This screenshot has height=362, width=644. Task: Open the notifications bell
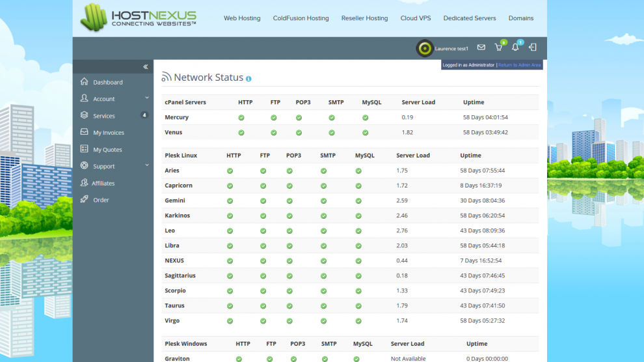tap(515, 48)
